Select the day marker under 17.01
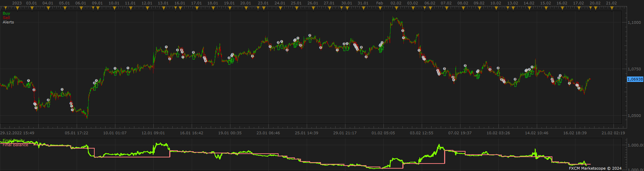Screen dimensions: 644x171 click(x=197, y=8)
